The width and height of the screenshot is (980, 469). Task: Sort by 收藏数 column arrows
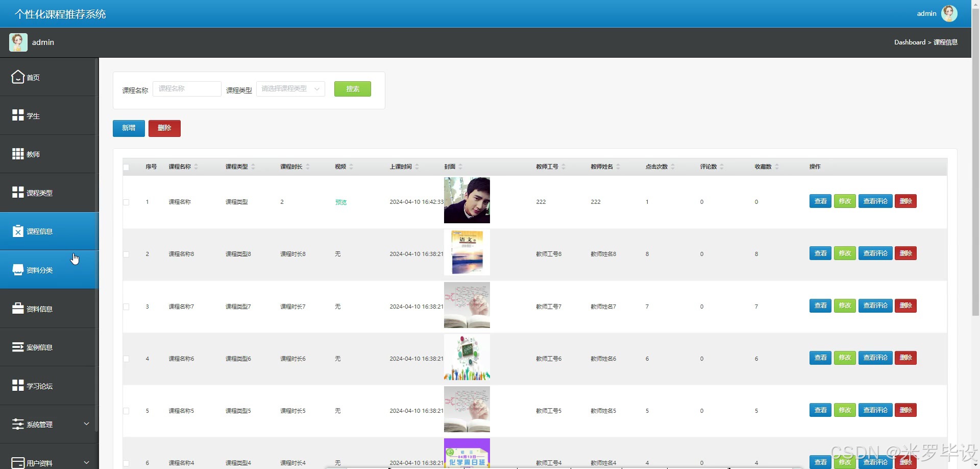click(x=777, y=167)
